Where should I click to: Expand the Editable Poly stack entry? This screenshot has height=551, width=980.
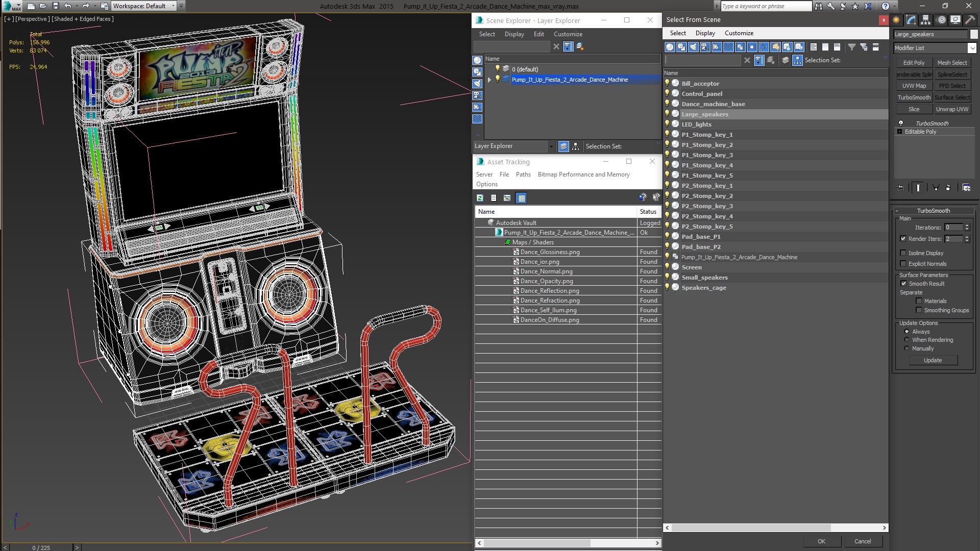[899, 132]
